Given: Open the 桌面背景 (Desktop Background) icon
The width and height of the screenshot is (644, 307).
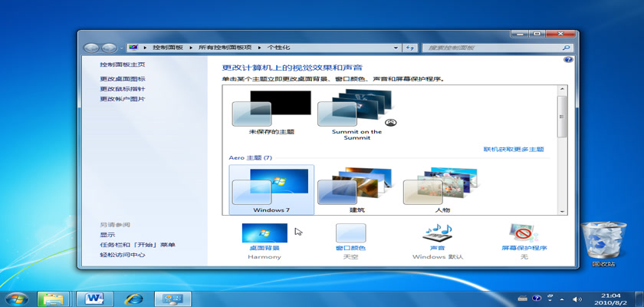Looking at the screenshot, I should (264, 233).
